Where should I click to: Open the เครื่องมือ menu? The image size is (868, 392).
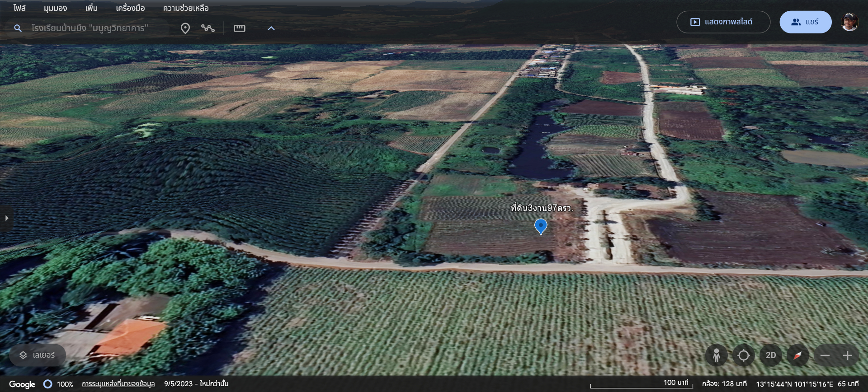click(130, 8)
